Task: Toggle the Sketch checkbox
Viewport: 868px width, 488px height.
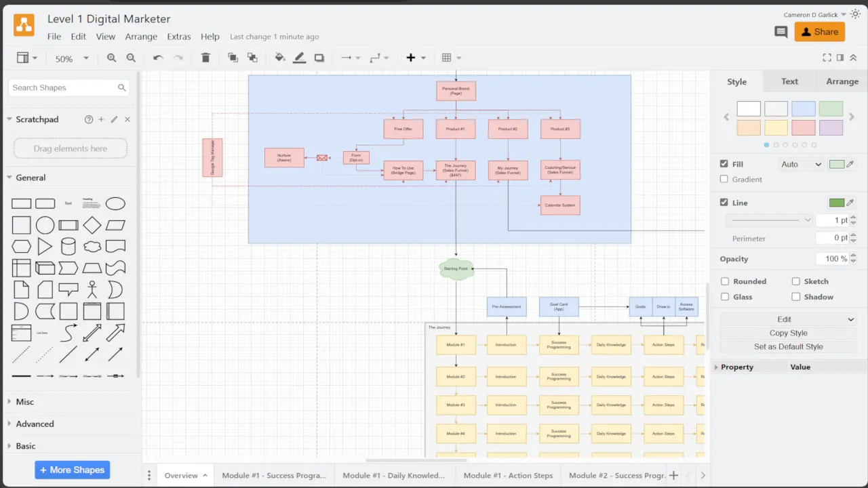Action: coord(796,281)
